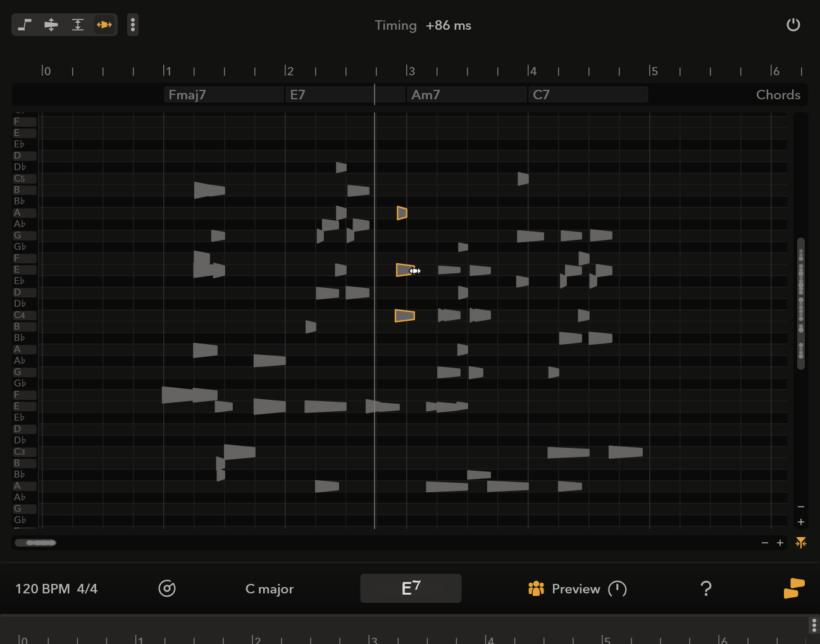Select the Am7 chord block
The width and height of the screenshot is (820, 644).
(x=466, y=94)
